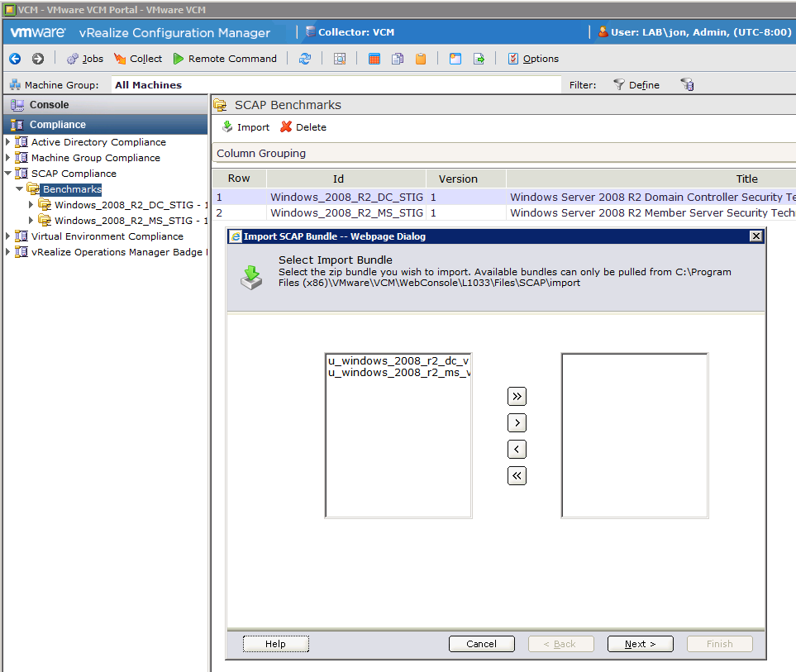Click the window view toolbar icon
The image size is (796, 672).
(x=455, y=59)
